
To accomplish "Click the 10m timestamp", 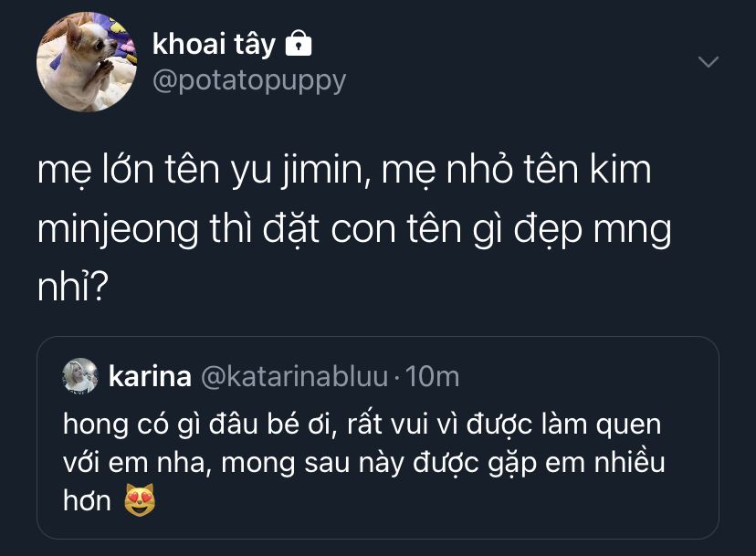I will [432, 375].
